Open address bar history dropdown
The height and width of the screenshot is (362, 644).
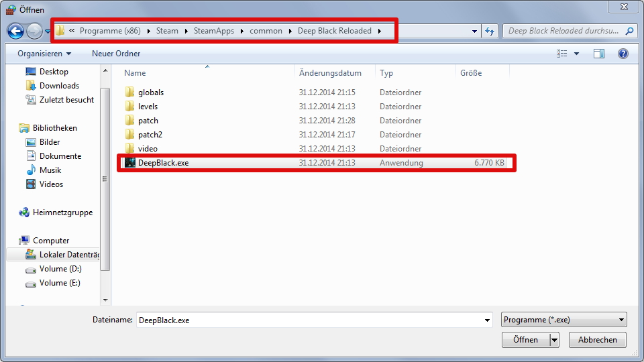point(474,32)
